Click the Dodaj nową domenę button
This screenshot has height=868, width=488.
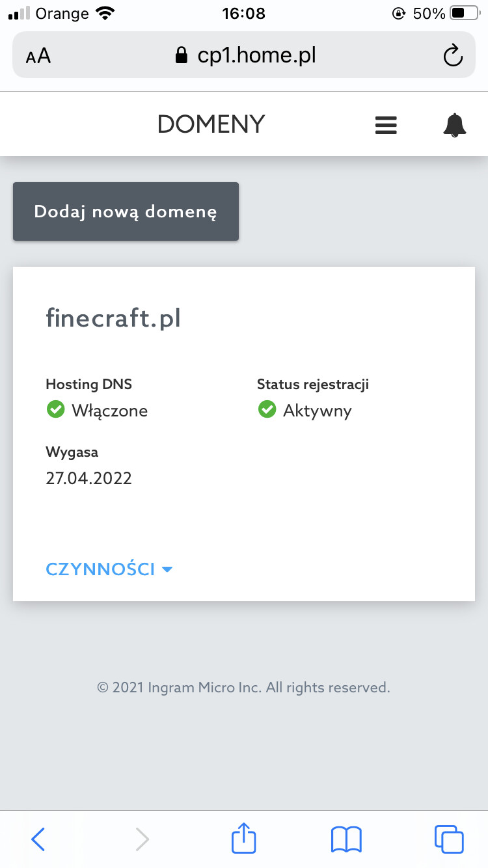tap(126, 211)
